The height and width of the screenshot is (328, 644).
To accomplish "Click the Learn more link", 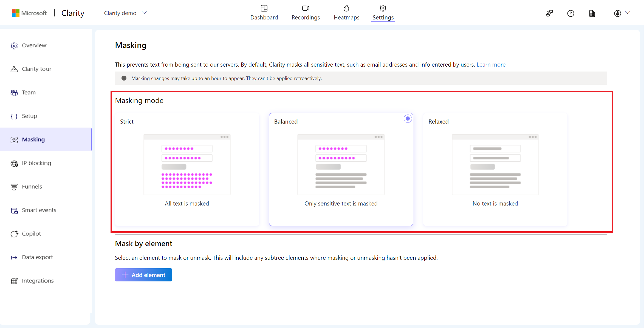I will click(491, 65).
